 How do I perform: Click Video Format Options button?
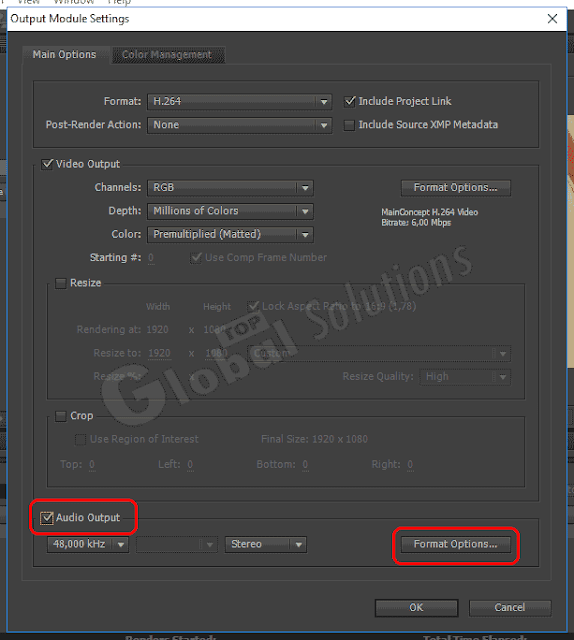click(456, 188)
